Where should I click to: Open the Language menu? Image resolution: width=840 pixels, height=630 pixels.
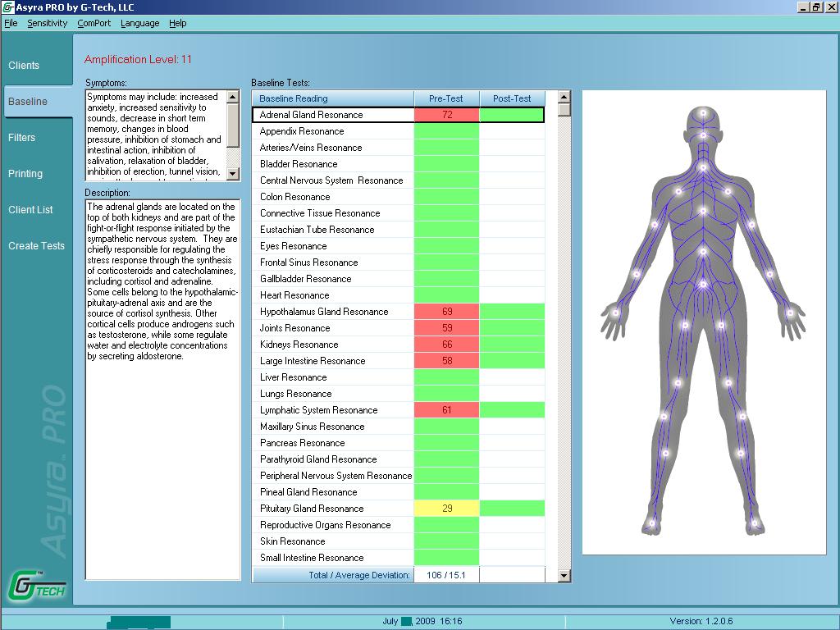click(x=139, y=23)
